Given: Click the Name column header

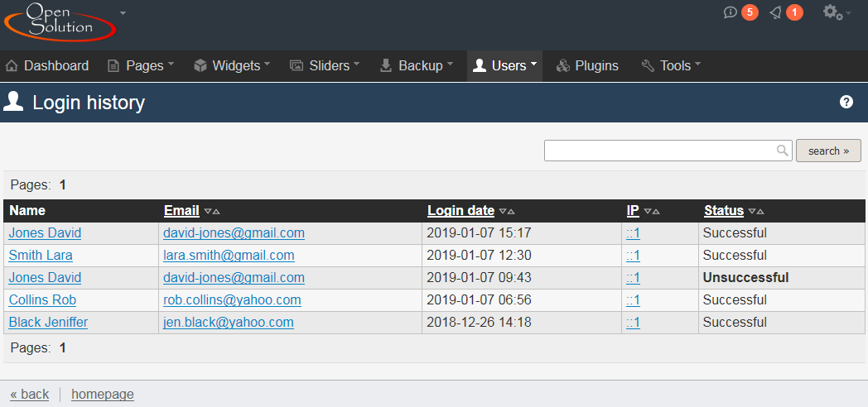Looking at the screenshot, I should click(x=27, y=211).
